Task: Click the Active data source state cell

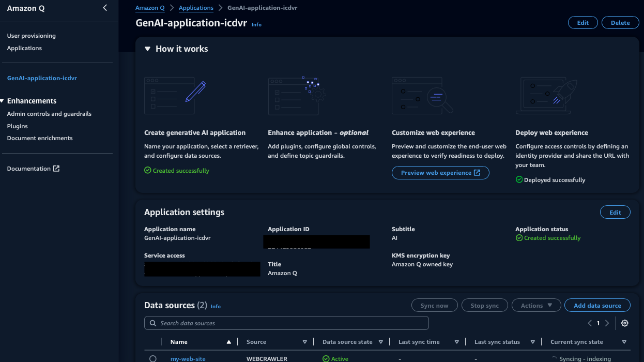Action: [335, 359]
